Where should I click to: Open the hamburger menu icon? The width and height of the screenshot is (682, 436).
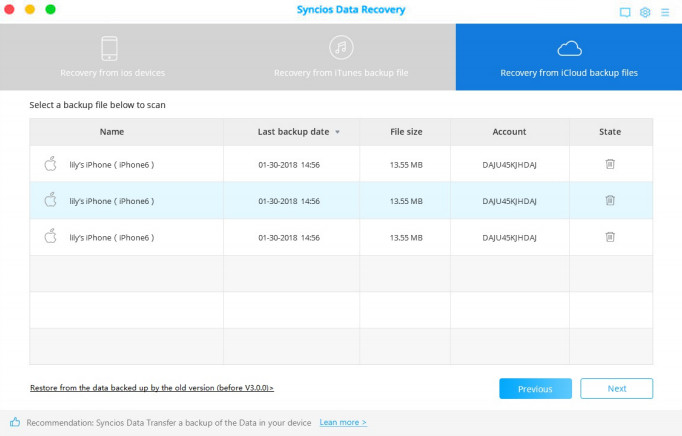click(665, 12)
